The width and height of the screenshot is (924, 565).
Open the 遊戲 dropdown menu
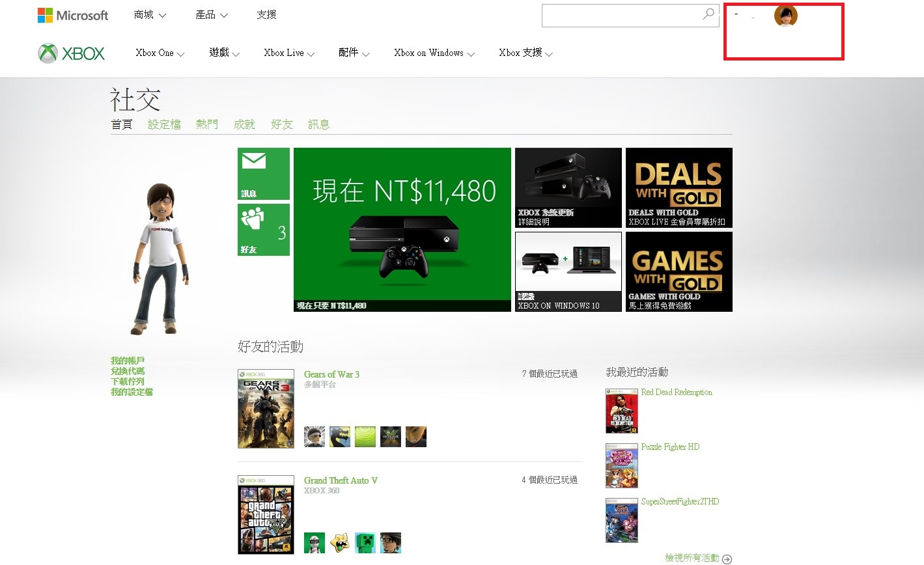tap(225, 53)
